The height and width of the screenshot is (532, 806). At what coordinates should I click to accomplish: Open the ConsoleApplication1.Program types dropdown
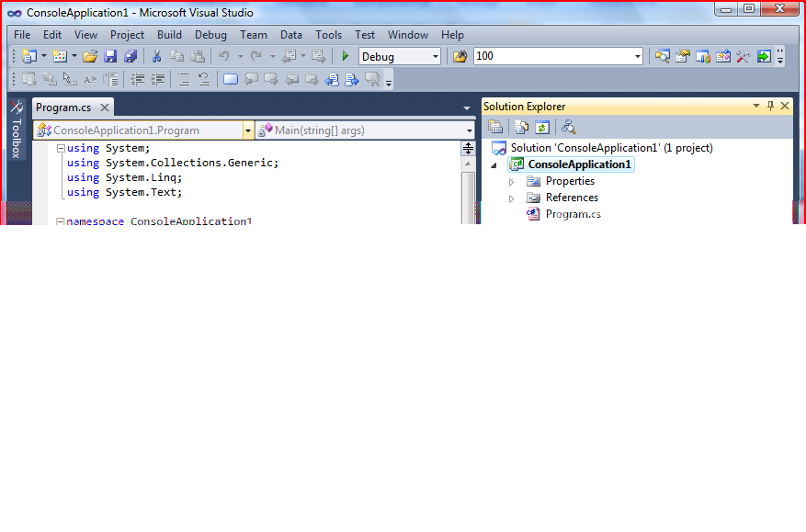[x=248, y=130]
